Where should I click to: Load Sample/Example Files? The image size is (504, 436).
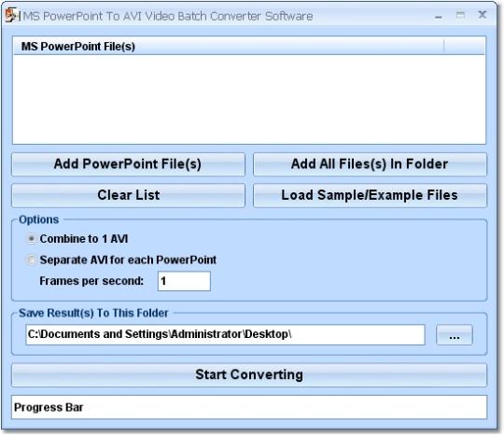click(x=370, y=195)
